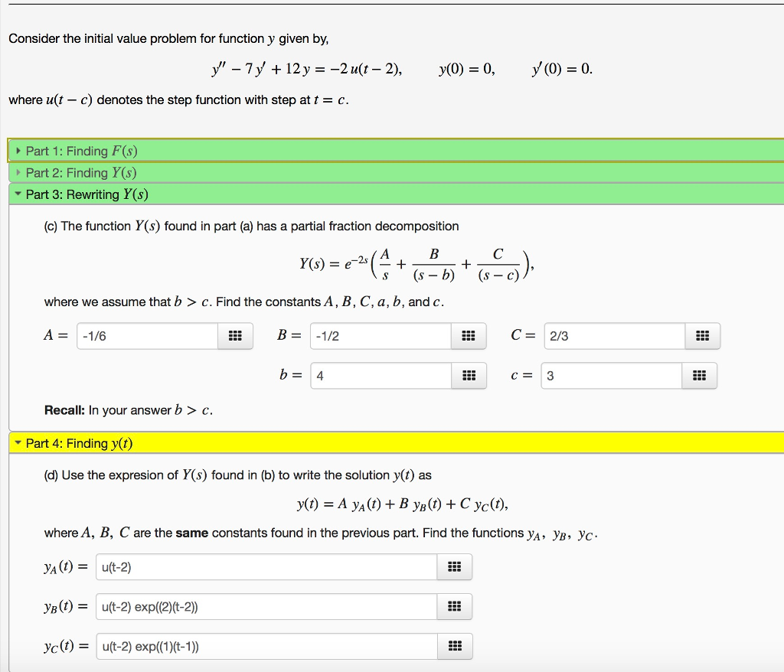Open the equation editor for field B
This screenshot has height=672, width=784.
coord(468,335)
